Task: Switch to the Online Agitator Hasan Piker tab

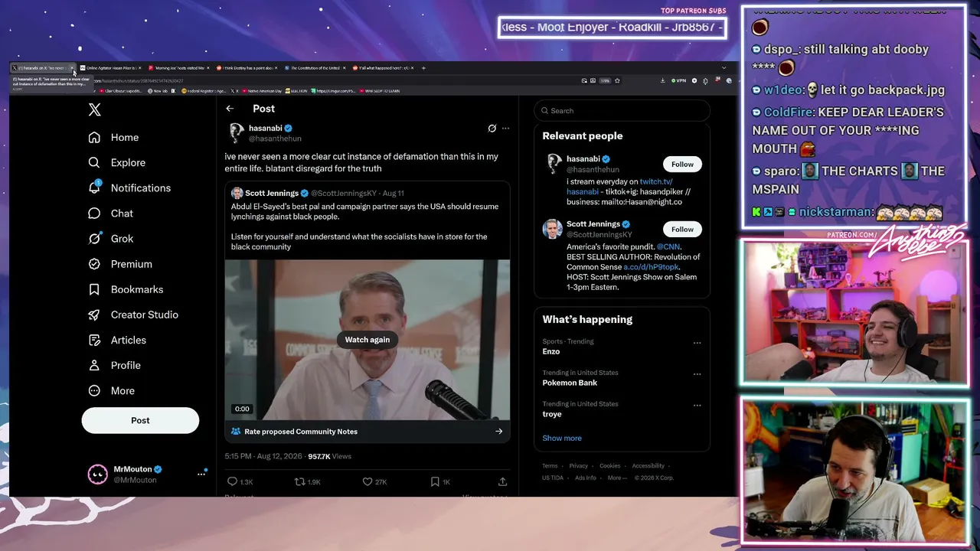Action: click(x=110, y=68)
